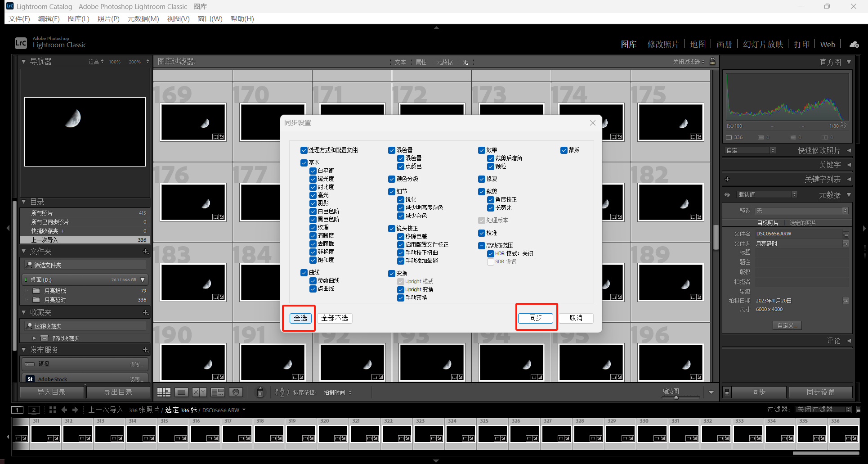
Task: Open 关闭过滤器 dropdown in filter bar
Action: tap(689, 62)
